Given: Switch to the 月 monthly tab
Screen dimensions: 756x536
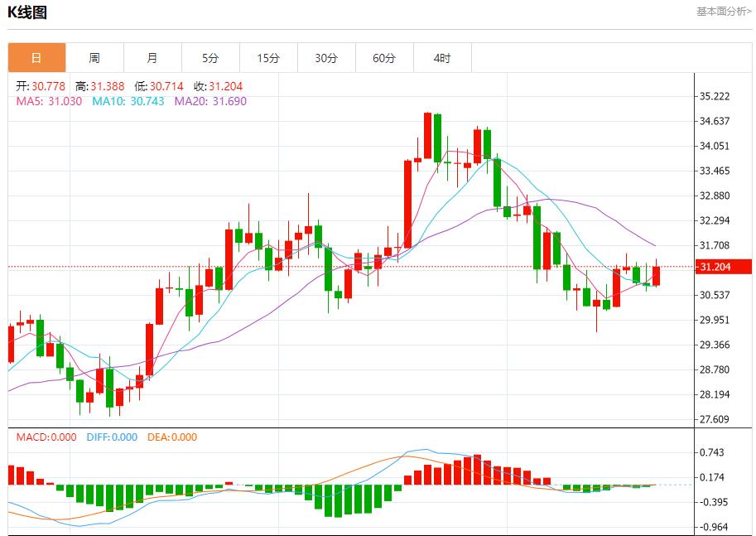Looking at the screenshot, I should point(152,58).
